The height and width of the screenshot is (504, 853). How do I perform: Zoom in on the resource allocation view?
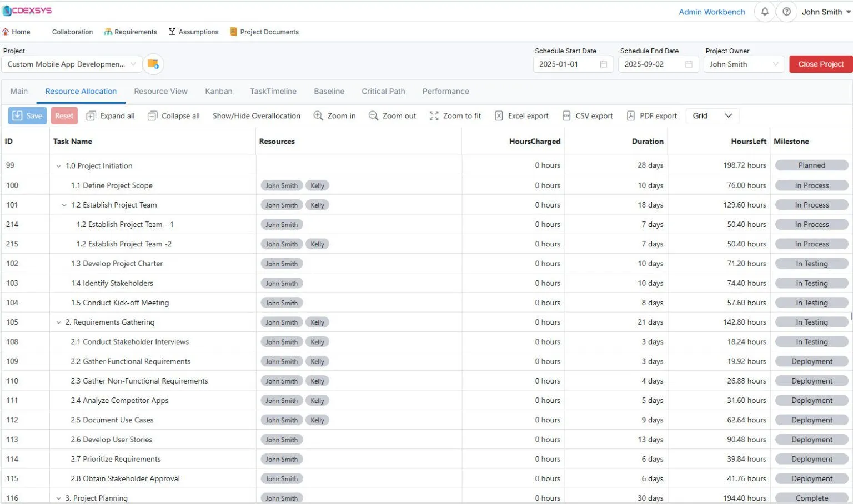[334, 115]
